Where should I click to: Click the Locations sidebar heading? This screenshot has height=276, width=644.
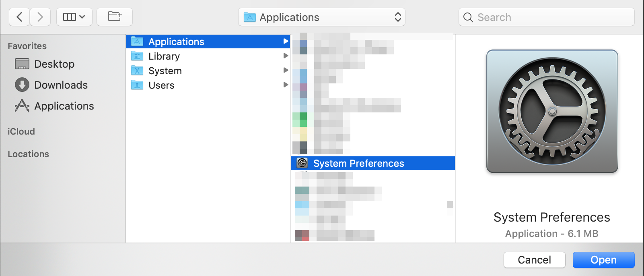(28, 154)
